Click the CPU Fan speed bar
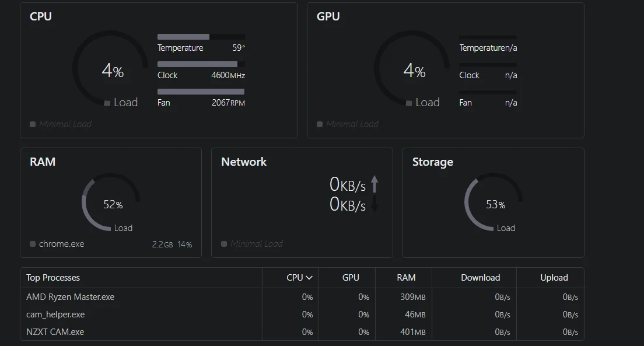This screenshot has width=644, height=346. tap(201, 92)
